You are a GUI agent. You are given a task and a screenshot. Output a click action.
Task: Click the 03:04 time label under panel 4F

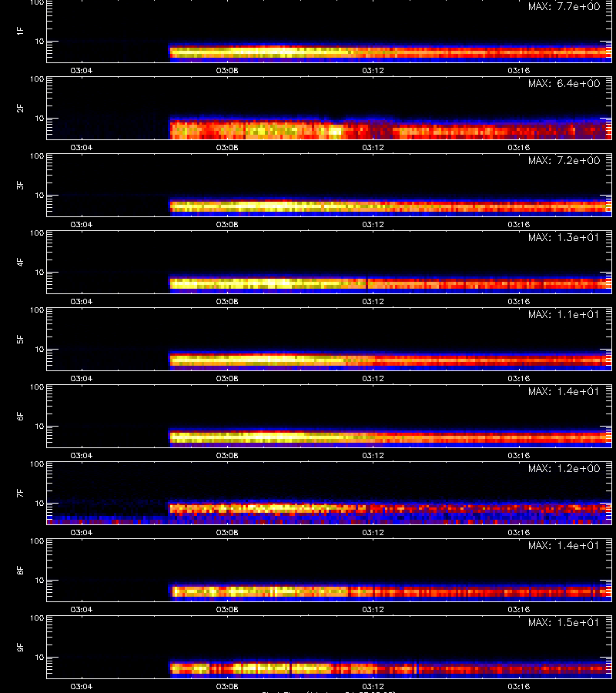coord(82,301)
